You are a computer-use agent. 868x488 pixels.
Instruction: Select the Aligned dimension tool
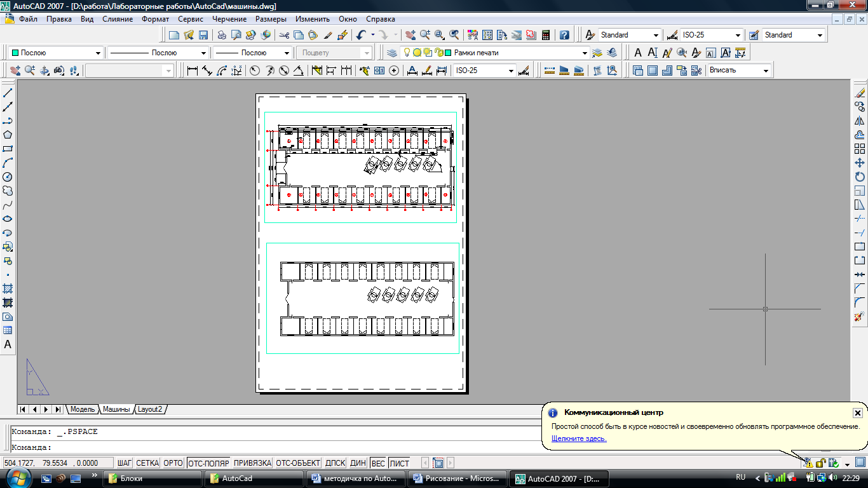tap(207, 71)
